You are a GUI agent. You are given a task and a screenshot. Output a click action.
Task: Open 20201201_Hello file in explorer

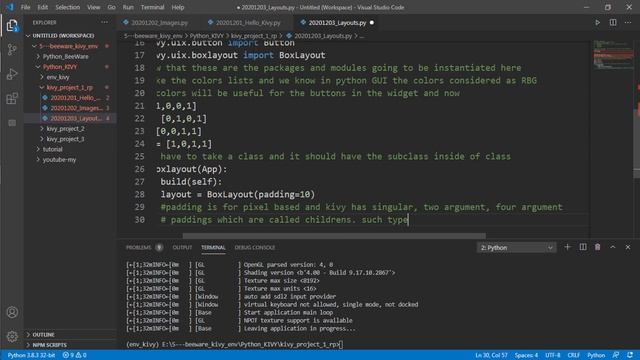click(70, 98)
